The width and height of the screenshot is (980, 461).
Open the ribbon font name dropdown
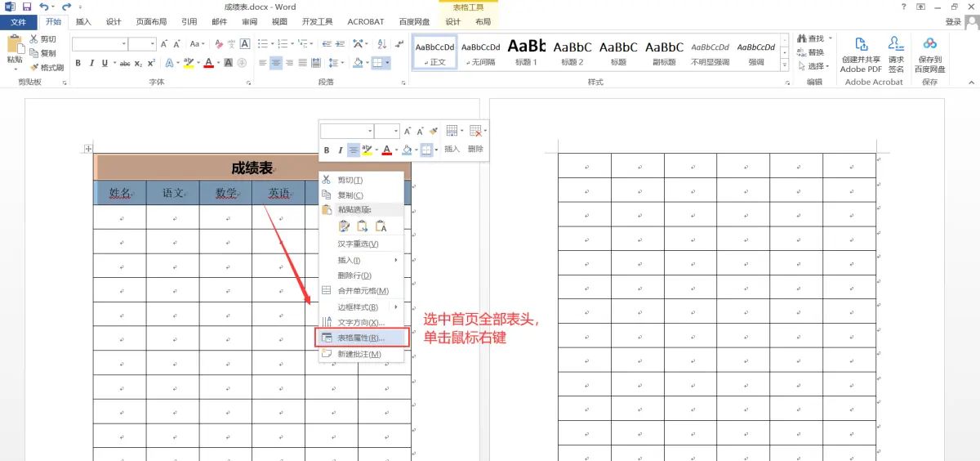[124, 43]
